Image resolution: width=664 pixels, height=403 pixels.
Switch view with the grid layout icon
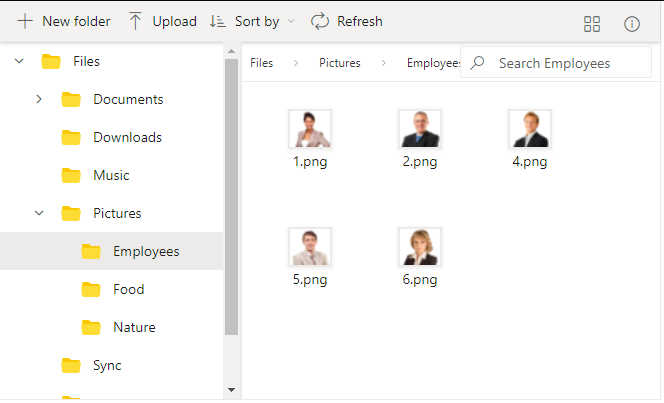592,24
